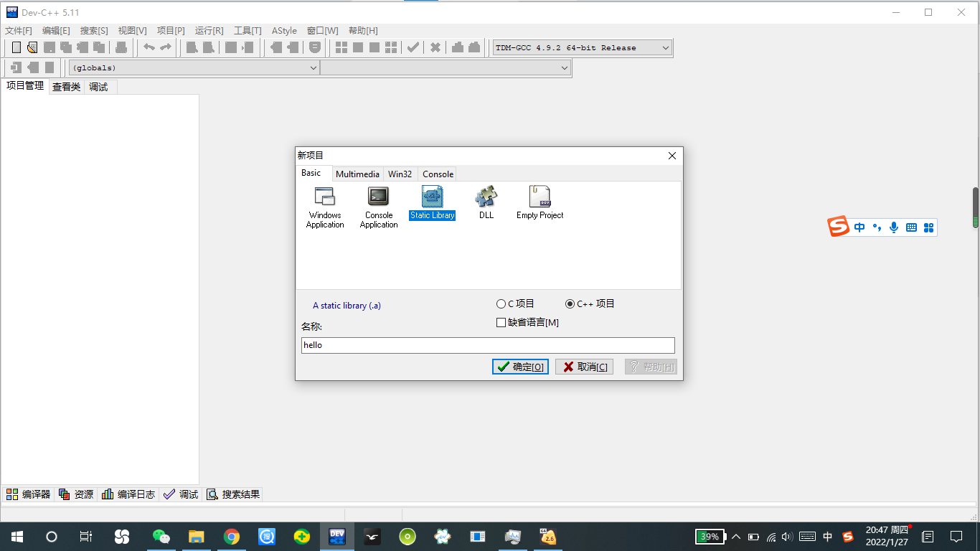Screen dimensions: 980x551
Task: Toggle Chinese input mode on Sogou bar
Action: [859, 227]
